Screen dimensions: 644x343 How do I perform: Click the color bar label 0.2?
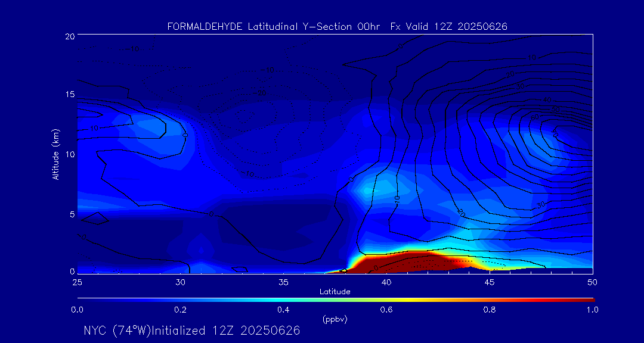(x=180, y=310)
